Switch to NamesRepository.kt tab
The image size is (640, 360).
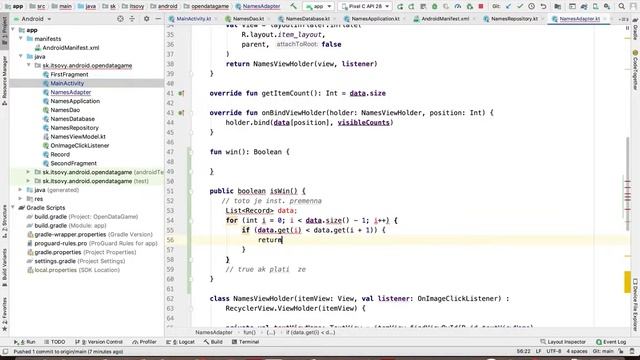(x=513, y=19)
